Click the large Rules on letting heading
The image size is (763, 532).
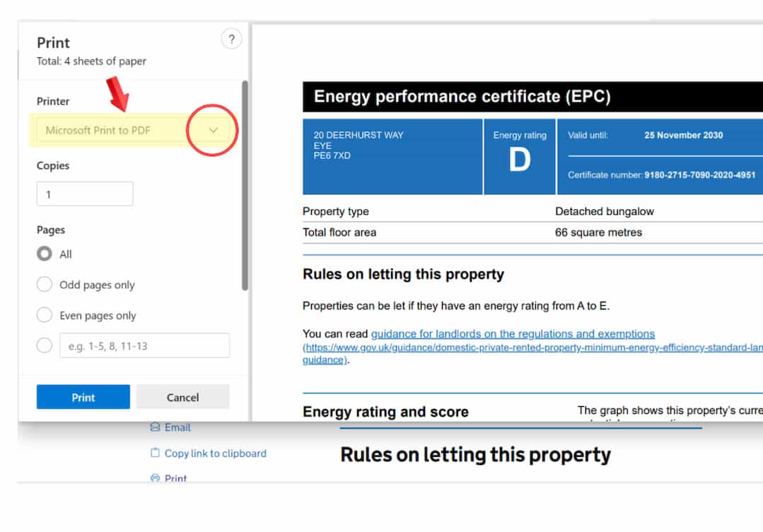coord(475,454)
